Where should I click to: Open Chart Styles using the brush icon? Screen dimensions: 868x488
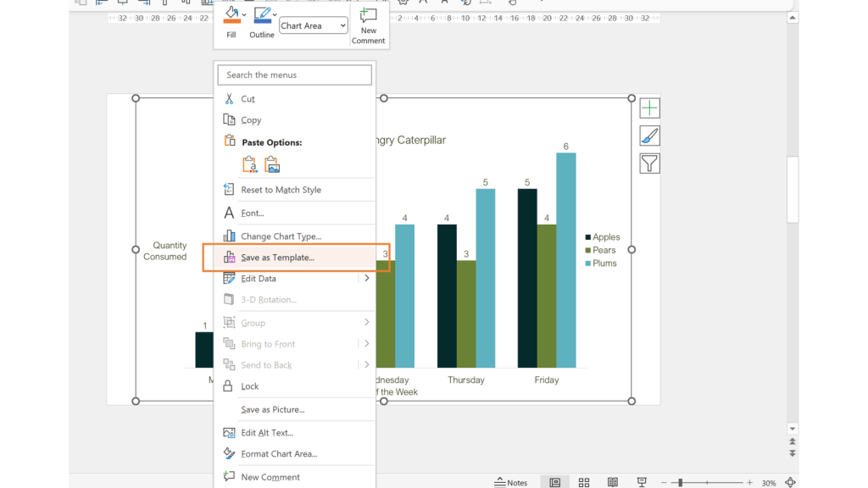pos(648,135)
